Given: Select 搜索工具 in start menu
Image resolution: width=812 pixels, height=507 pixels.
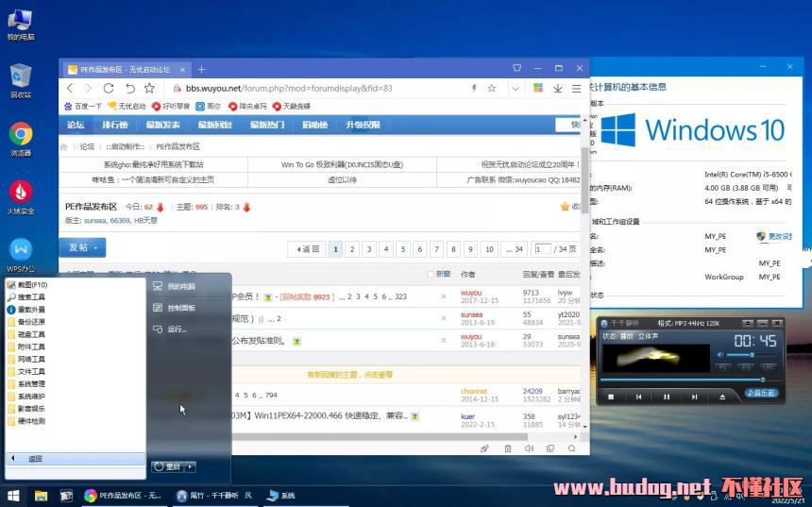Looking at the screenshot, I should [27, 297].
